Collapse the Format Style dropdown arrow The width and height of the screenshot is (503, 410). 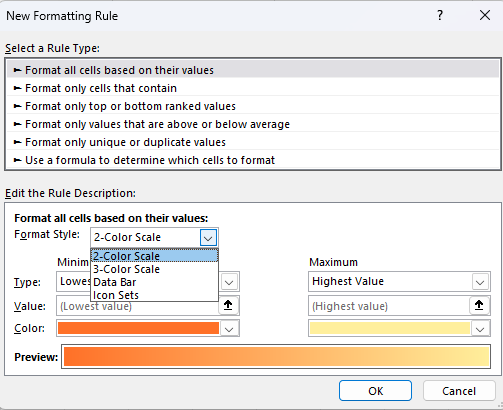tap(208, 238)
